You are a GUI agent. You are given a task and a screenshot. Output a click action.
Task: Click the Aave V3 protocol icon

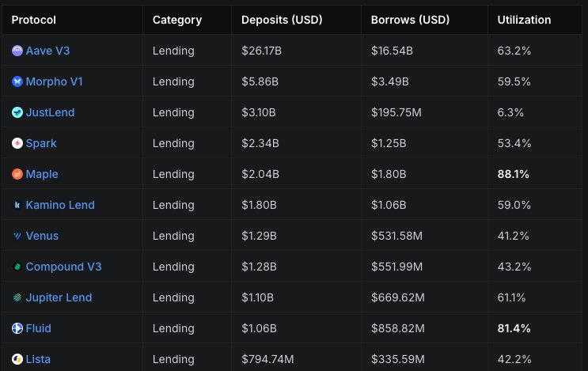(x=17, y=51)
